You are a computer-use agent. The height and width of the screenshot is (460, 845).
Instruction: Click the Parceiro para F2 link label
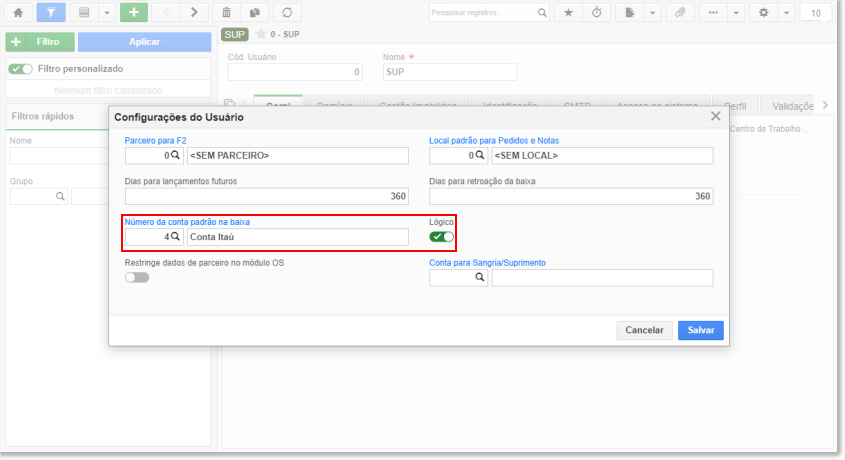[x=155, y=141]
